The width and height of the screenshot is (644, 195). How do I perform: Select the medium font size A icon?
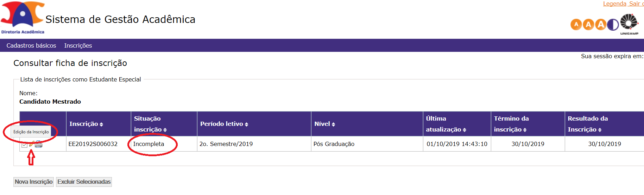588,25
